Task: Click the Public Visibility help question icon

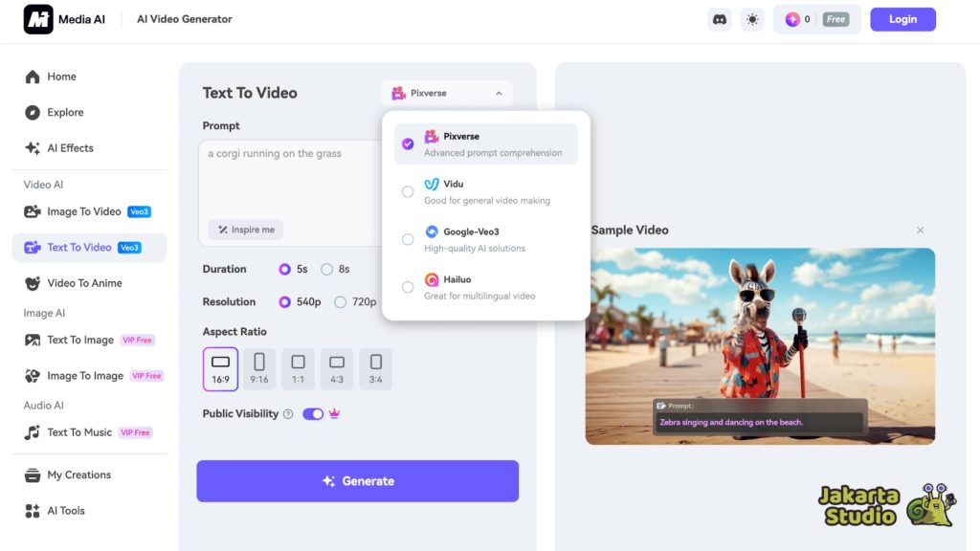Action: click(x=288, y=414)
